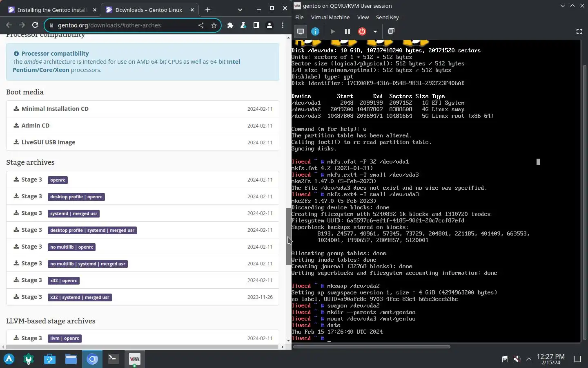Click the share icon in address bar
588x368 pixels.
(x=201, y=25)
